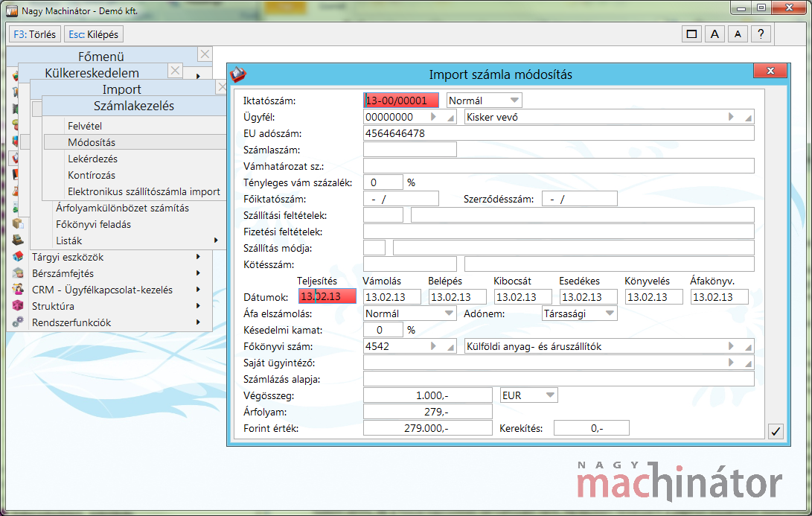The image size is (812, 516).
Task: Click the Árfolyam field showing 279,-
Action: [x=428, y=412]
